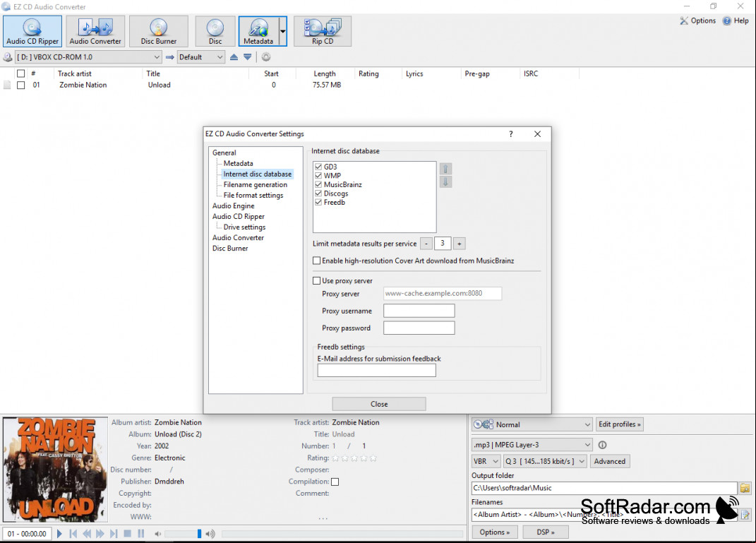Click the copy drive arrow icon
756x543 pixels.
tap(169, 57)
